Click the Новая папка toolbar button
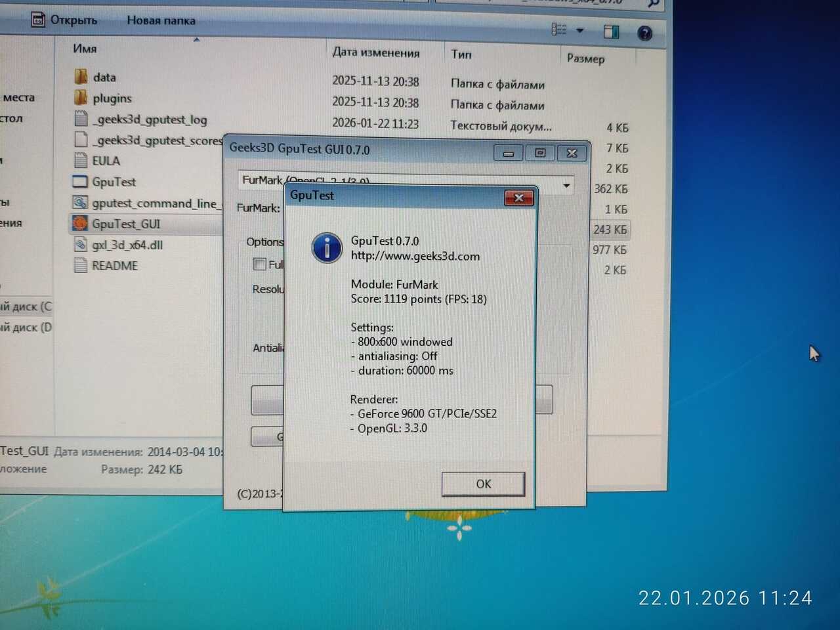840x630 pixels. 161,20
